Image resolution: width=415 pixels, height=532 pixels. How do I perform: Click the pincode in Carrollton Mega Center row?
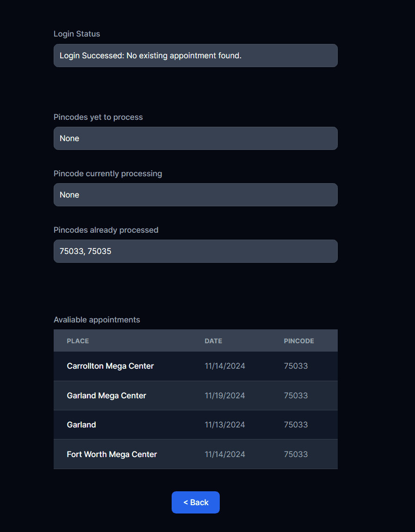click(x=296, y=366)
